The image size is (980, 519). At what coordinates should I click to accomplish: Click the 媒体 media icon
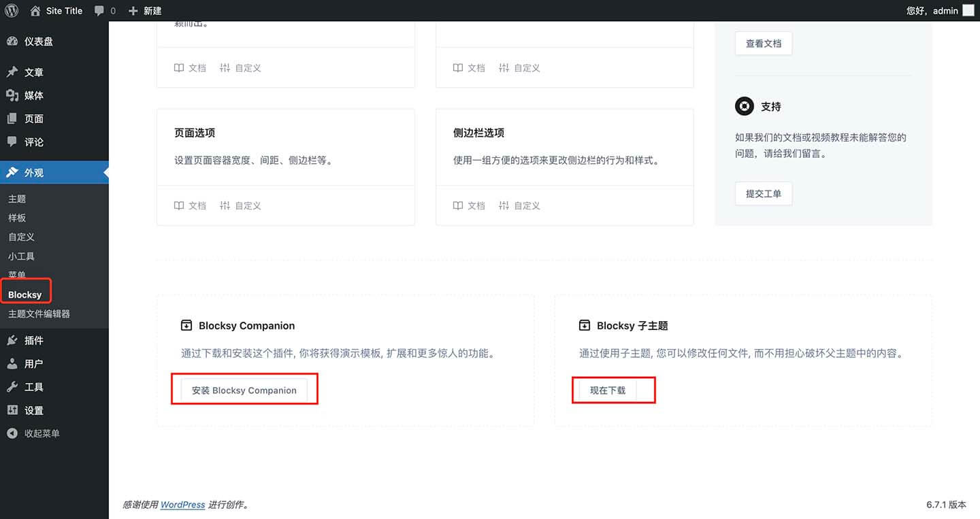tap(12, 95)
